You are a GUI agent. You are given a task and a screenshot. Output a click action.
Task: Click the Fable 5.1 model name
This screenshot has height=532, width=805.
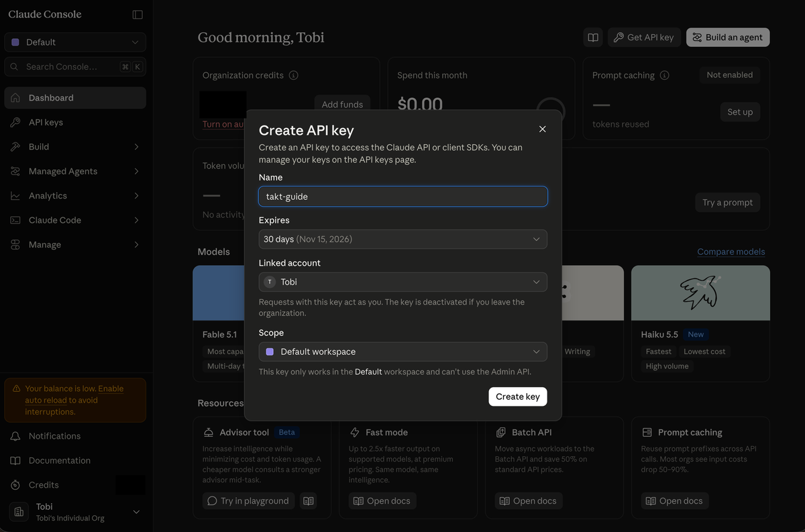(x=219, y=334)
